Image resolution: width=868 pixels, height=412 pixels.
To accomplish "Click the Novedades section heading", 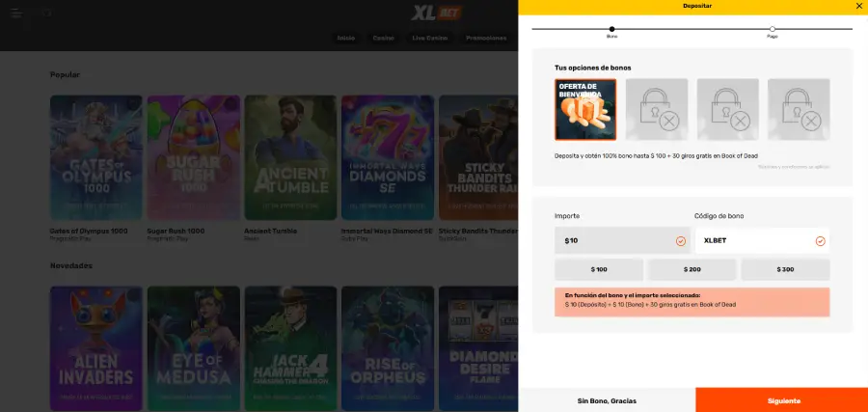I will click(70, 265).
